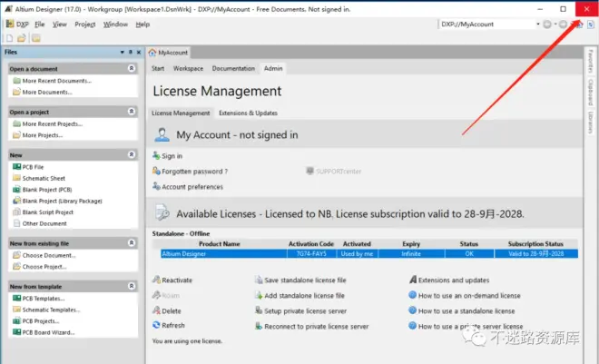
Task: Click the PCB File icon
Action: click(16, 167)
